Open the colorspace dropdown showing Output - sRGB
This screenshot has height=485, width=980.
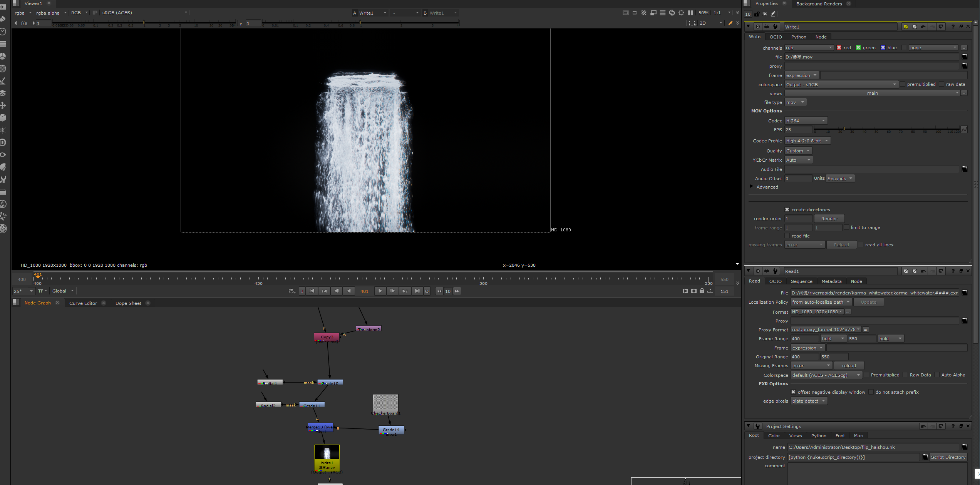[x=841, y=84]
